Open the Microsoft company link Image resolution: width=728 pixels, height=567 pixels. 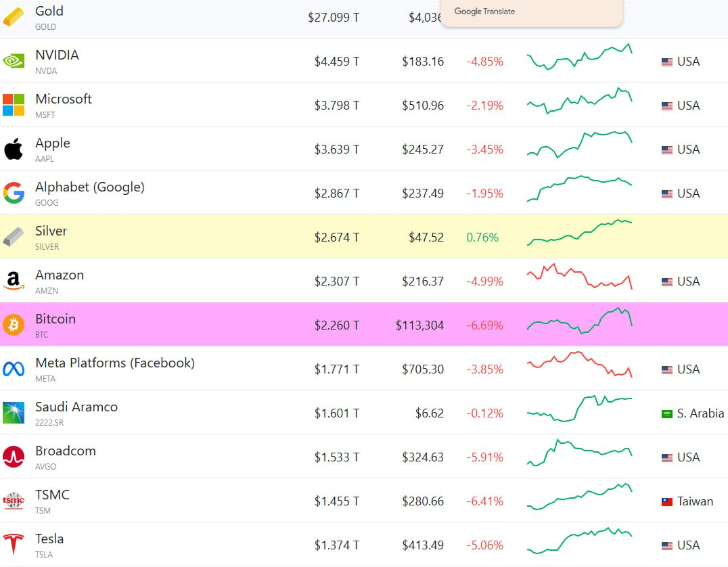coord(64,99)
